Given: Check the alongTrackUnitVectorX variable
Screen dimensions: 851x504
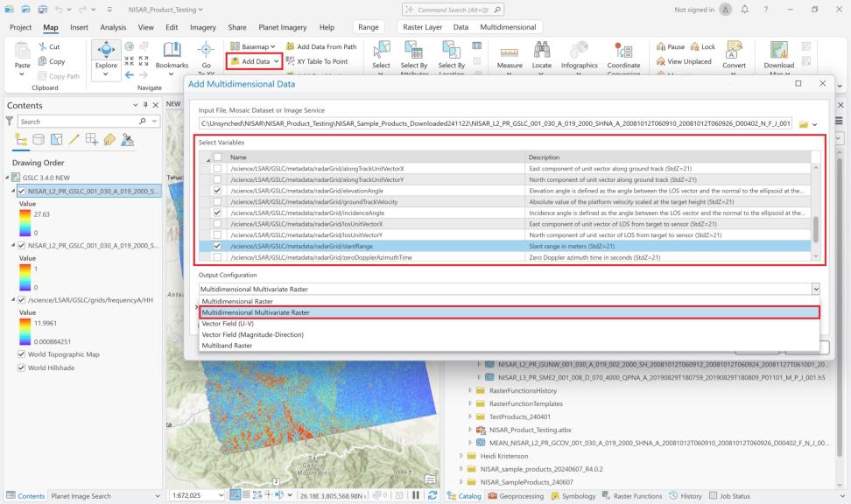Looking at the screenshot, I should (217, 168).
